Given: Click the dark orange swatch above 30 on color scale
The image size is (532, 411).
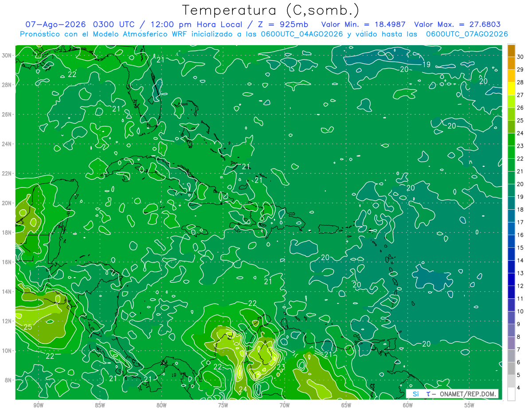Looking at the screenshot, I should tap(511, 51).
